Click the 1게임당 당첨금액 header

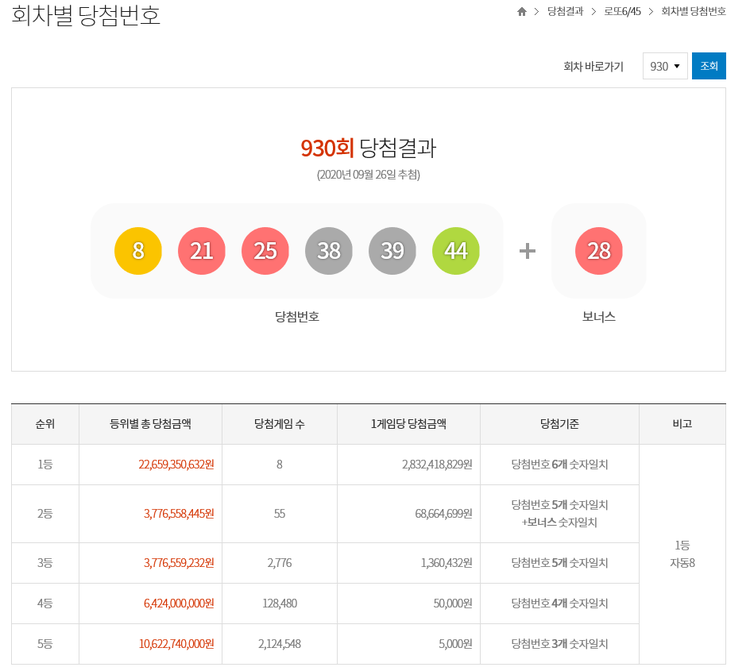click(408, 424)
